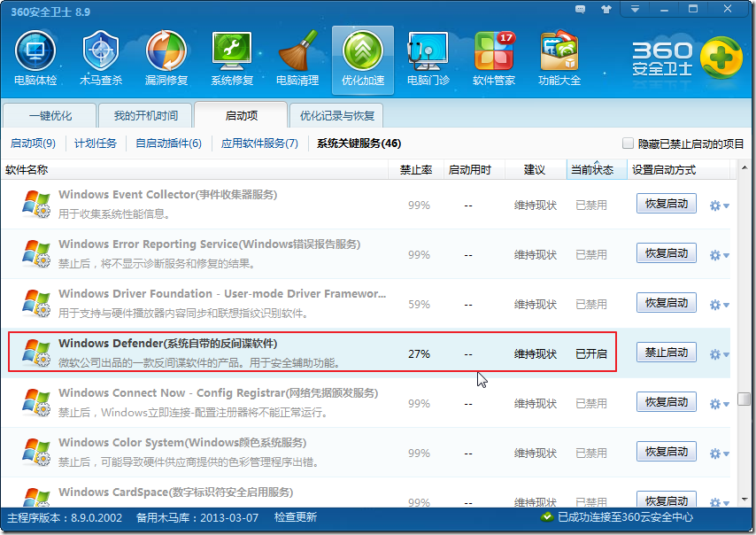The width and height of the screenshot is (756, 535).
Task: Open 电脑门诊 computer clinic icon
Action: click(x=428, y=58)
